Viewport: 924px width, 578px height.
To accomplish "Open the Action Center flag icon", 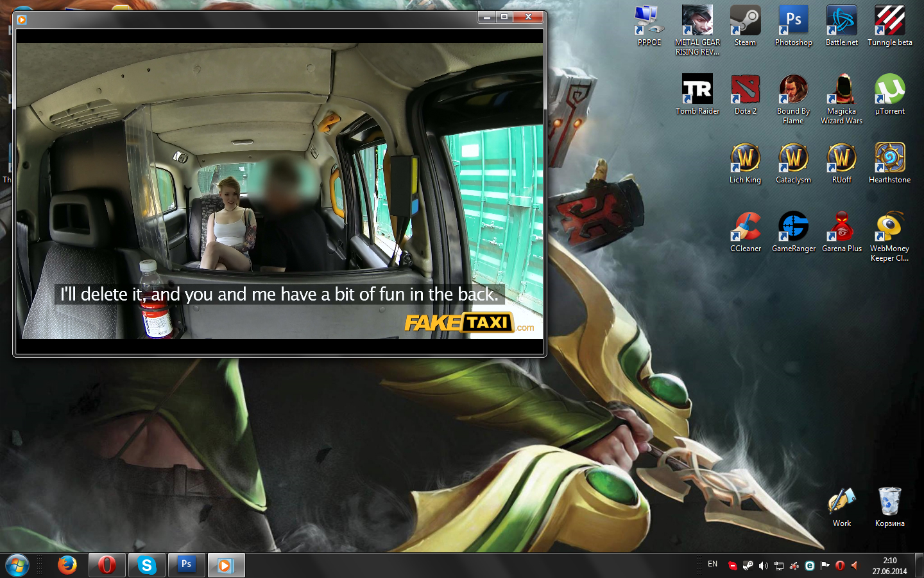I will 825,566.
